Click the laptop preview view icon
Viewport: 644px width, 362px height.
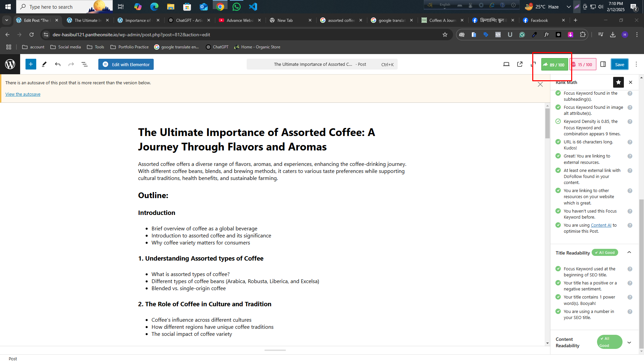tap(506, 64)
